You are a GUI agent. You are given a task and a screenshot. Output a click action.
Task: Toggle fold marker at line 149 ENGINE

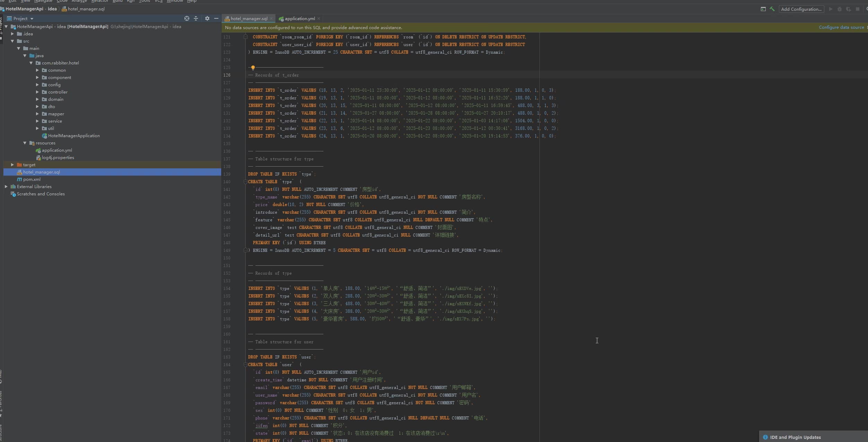[245, 250]
